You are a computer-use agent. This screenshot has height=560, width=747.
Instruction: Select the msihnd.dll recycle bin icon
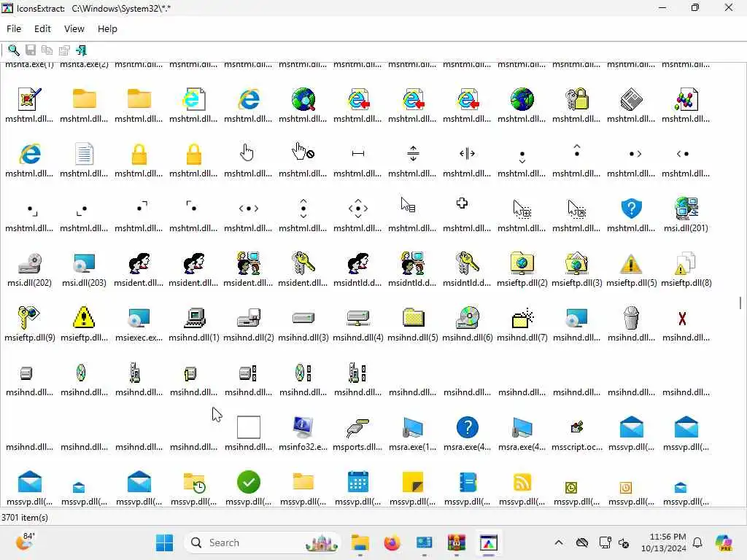pos(631,318)
